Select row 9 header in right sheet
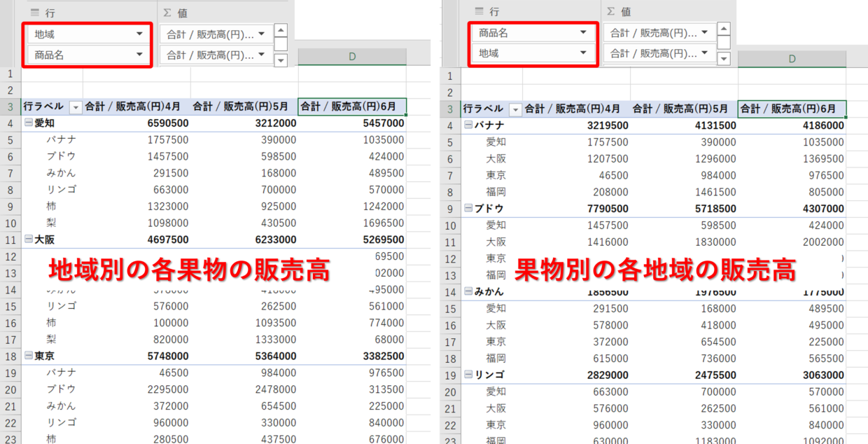This screenshot has width=868, height=444. [x=450, y=209]
